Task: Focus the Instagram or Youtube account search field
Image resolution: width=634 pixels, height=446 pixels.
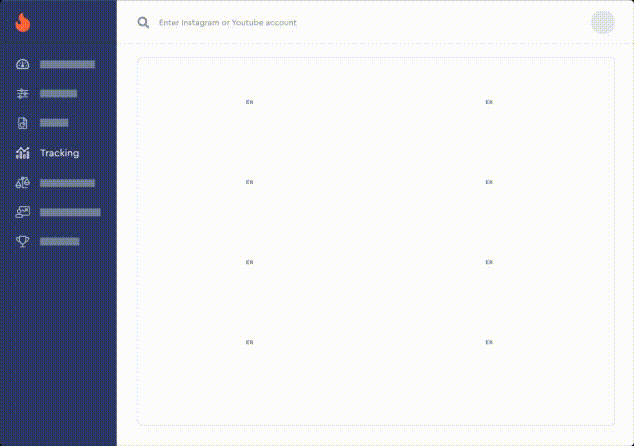Action: 300,22
